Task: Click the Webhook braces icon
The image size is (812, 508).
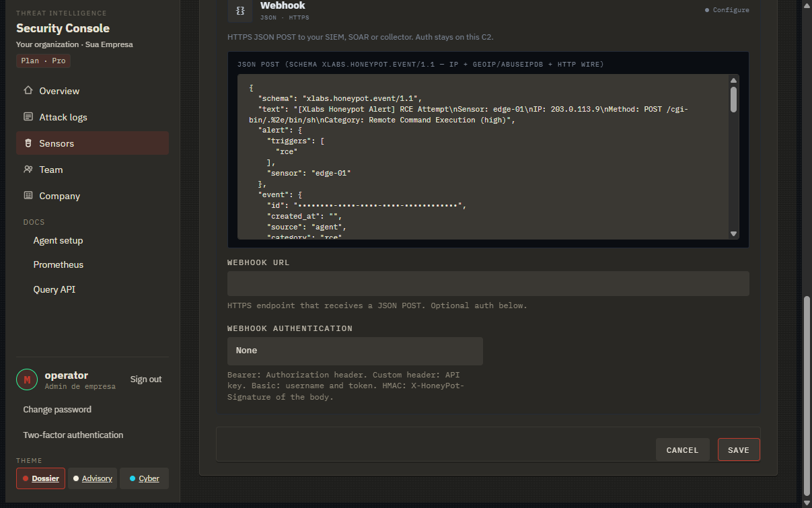Action: coord(240,11)
